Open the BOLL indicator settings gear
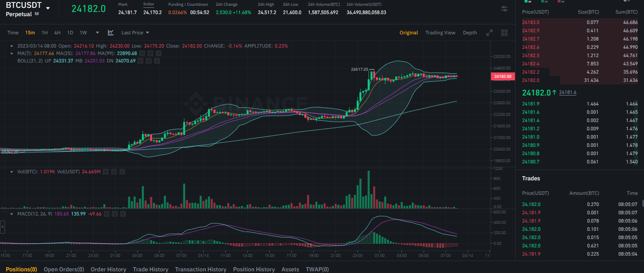The width and height of the screenshot is (644, 273). pyautogui.click(x=150, y=61)
